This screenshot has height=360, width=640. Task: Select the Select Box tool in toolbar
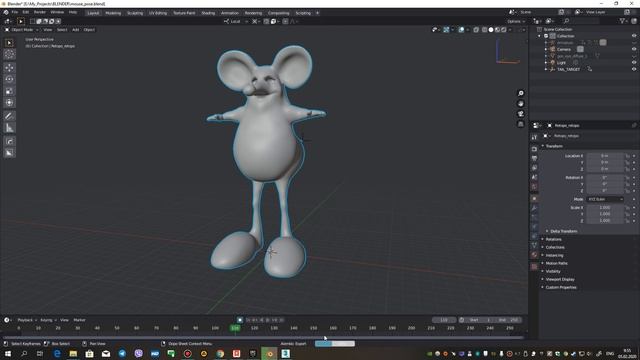click(x=9, y=43)
